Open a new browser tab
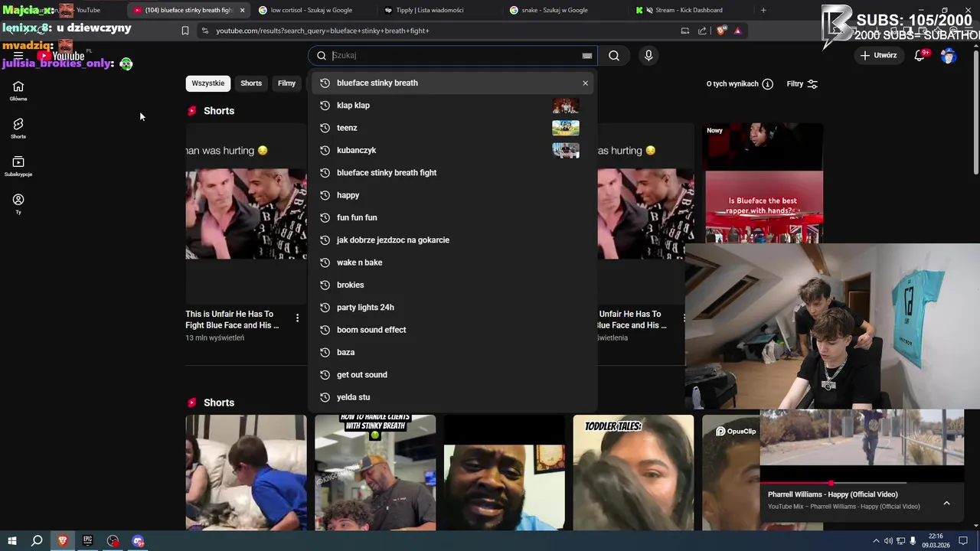This screenshot has height=551, width=980. tap(763, 10)
